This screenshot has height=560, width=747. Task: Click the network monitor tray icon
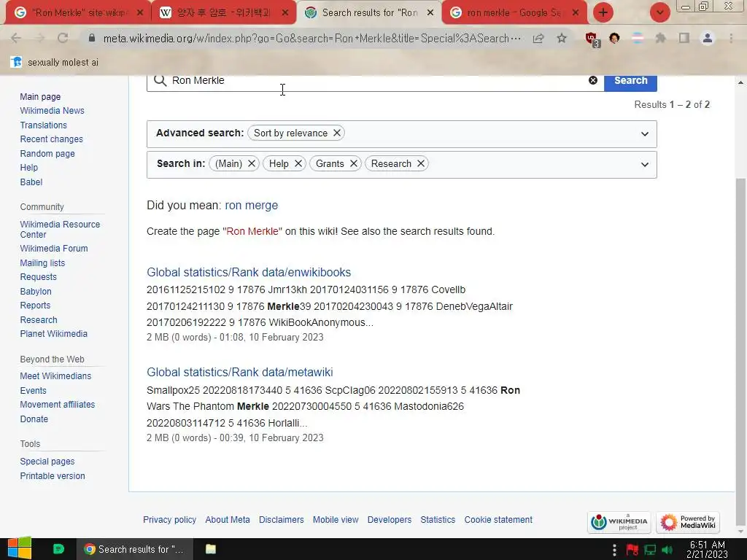[650, 550]
